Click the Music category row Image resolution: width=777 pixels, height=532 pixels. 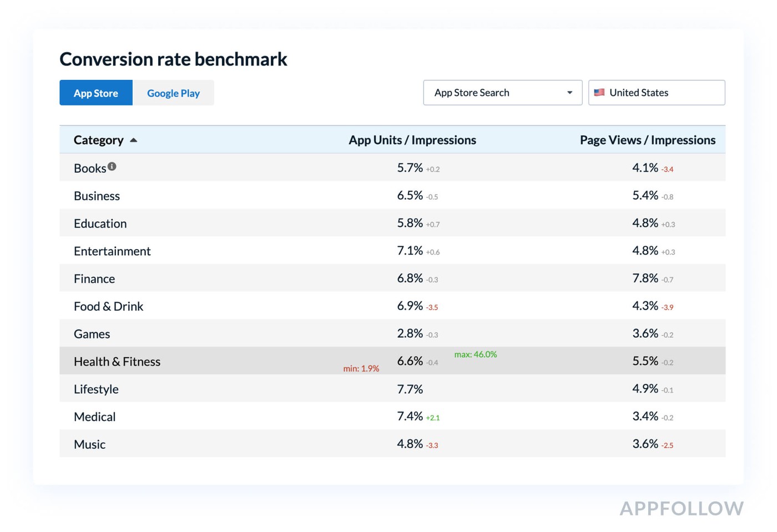click(89, 444)
